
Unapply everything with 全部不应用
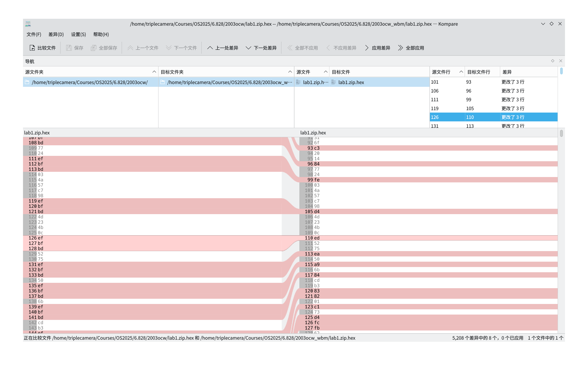click(303, 48)
